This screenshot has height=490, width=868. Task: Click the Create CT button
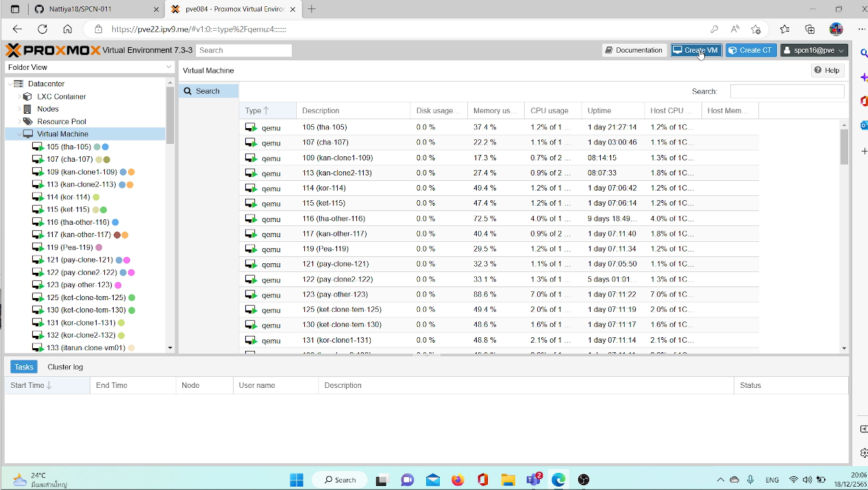click(x=751, y=50)
